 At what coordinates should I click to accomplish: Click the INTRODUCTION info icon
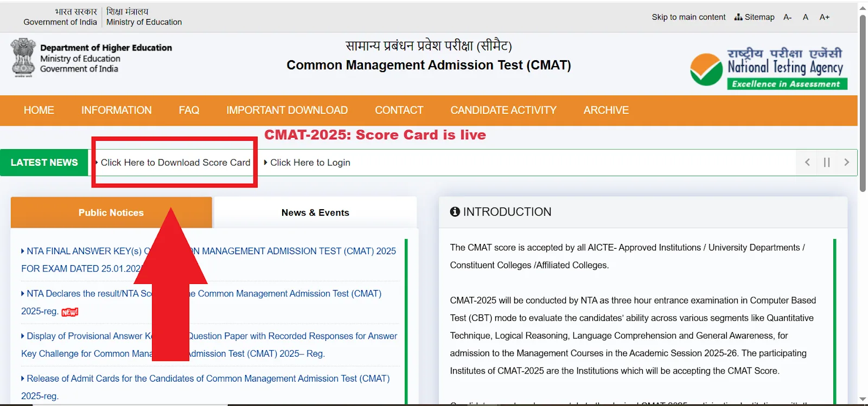coord(455,212)
